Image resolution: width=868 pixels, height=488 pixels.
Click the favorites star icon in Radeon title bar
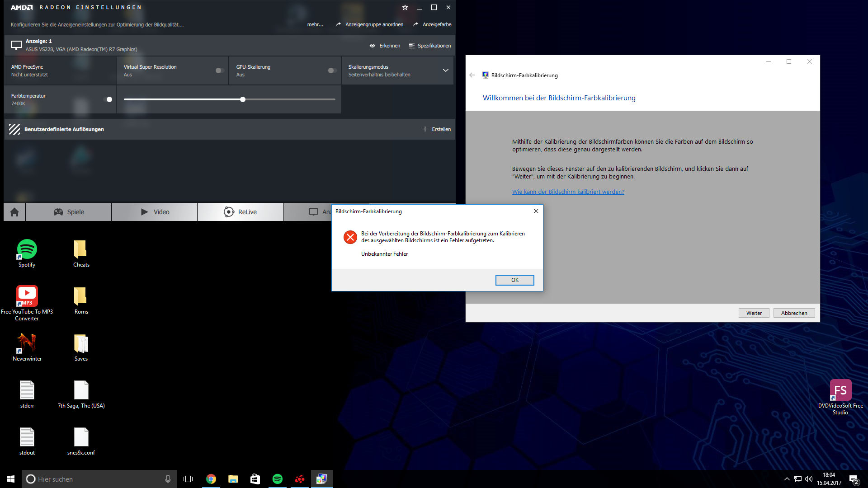point(405,7)
